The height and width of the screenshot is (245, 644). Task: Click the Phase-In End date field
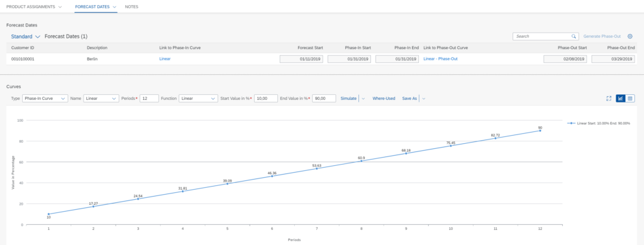pyautogui.click(x=397, y=59)
